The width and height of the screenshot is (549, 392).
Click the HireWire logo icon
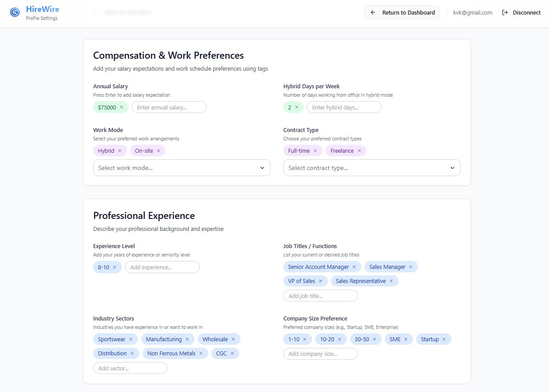[x=15, y=12]
